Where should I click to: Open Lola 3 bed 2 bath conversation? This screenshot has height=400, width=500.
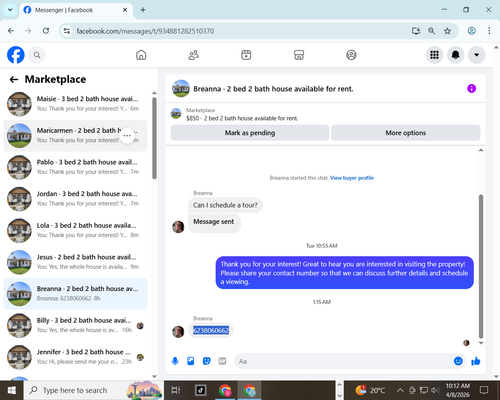click(x=75, y=230)
